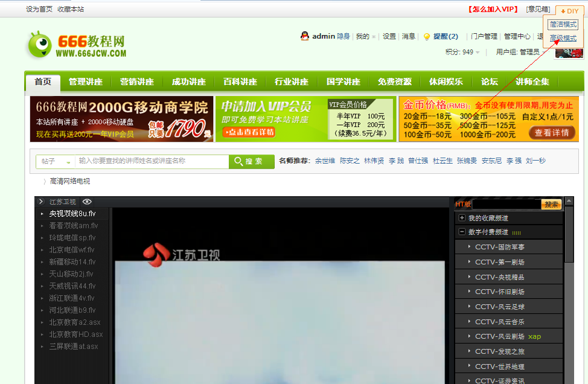The image size is (588, 384).
Task: Click 隐身 status link
Action: 343,36
